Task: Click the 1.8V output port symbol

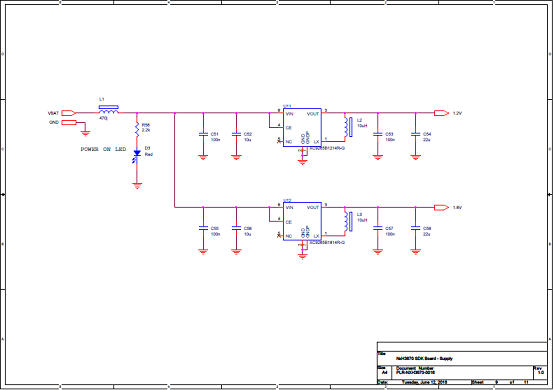Action: pyautogui.click(x=441, y=208)
